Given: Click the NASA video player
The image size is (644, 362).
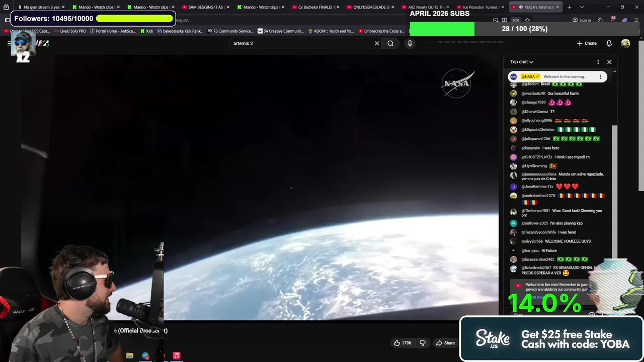Looking at the screenshot, I should tap(261, 187).
